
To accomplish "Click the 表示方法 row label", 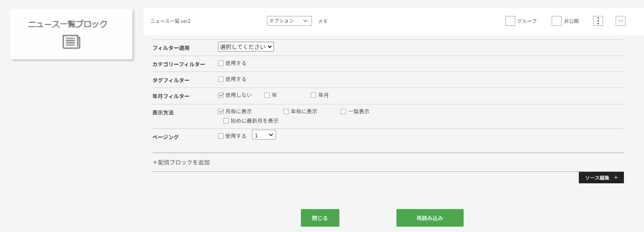I will [x=163, y=113].
